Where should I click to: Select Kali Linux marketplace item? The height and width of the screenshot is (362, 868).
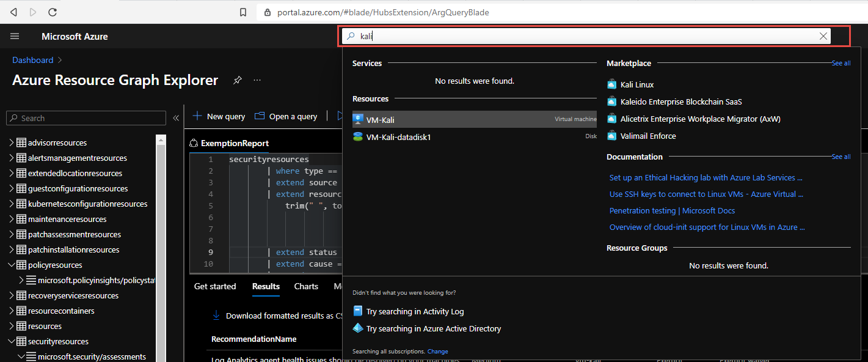pos(637,84)
